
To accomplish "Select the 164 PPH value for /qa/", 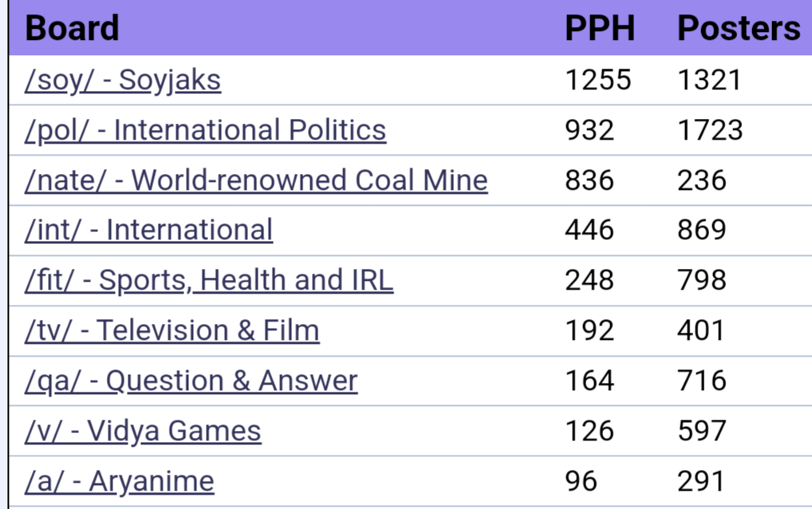I will click(x=589, y=381).
